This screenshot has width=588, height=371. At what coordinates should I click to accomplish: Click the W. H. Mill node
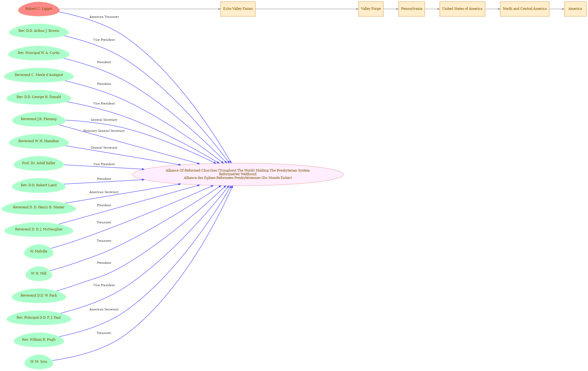click(39, 274)
